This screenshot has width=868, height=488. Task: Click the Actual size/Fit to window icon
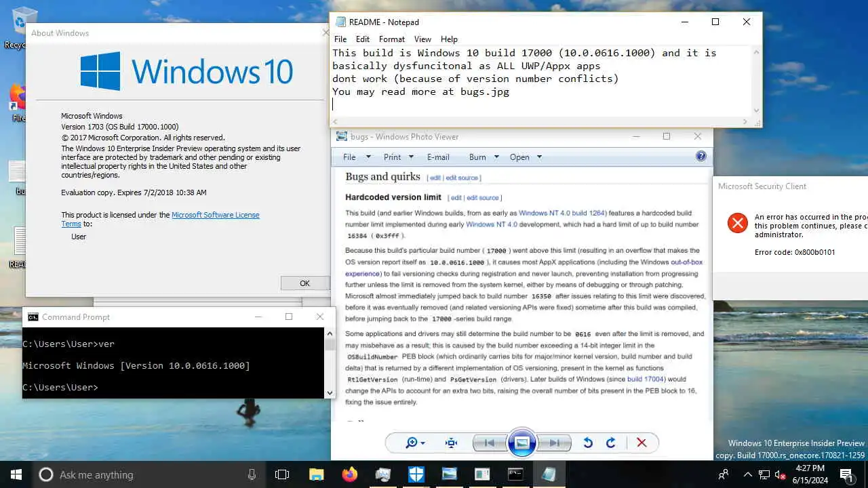451,443
